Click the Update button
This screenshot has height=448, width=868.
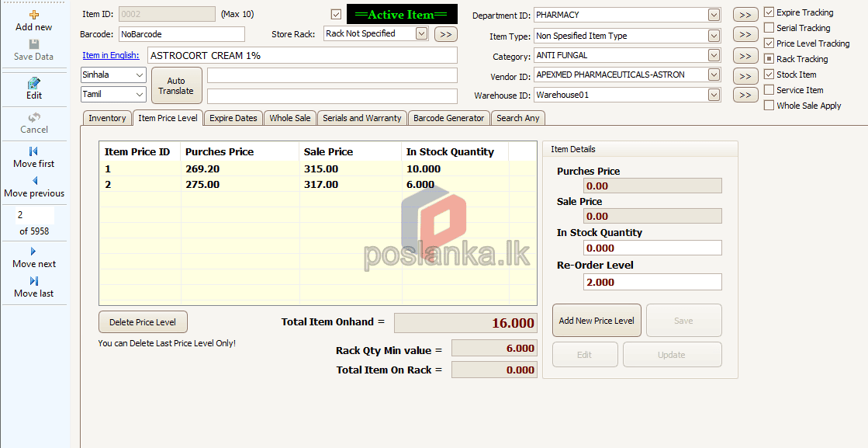[672, 354]
